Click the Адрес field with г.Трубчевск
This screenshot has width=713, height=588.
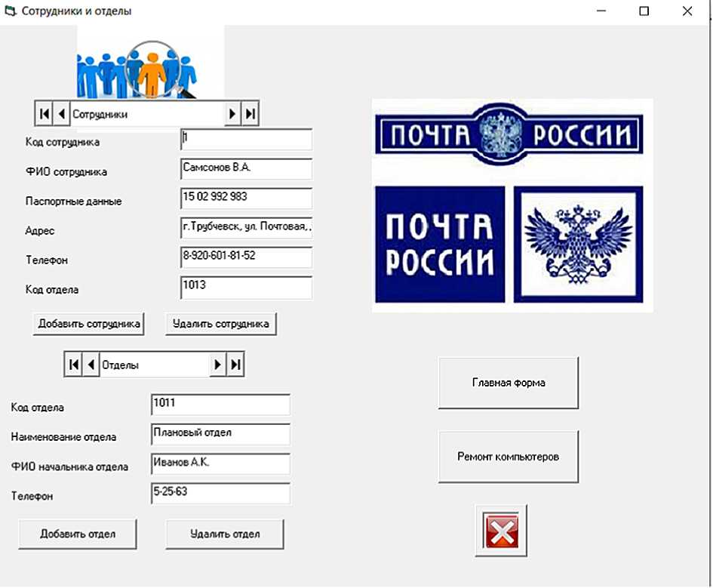click(x=247, y=228)
